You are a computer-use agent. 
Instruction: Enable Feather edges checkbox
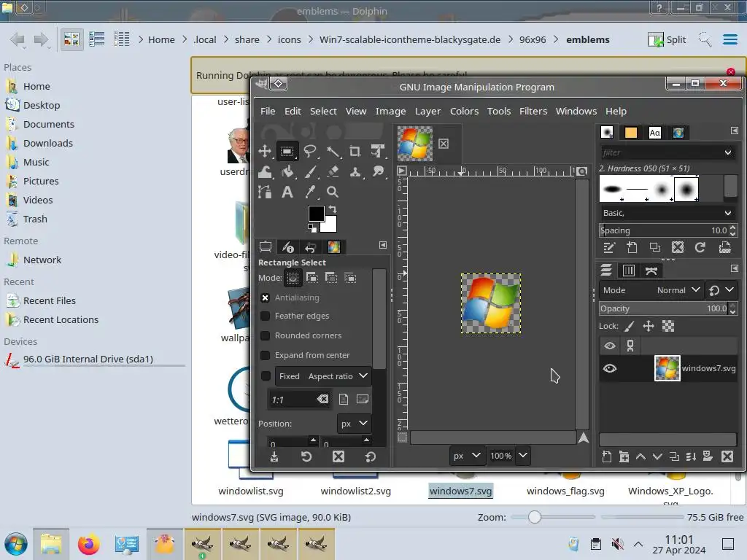[266, 316]
